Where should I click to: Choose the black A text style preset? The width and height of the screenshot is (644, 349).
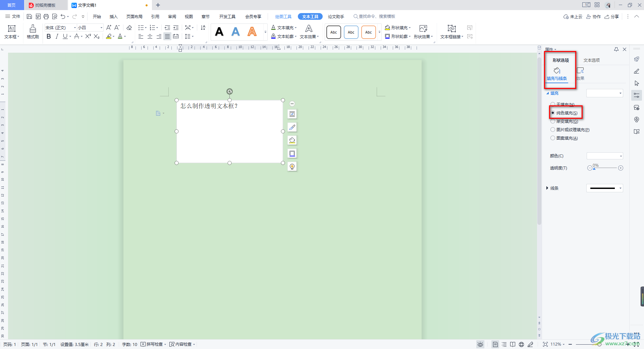tap(219, 32)
